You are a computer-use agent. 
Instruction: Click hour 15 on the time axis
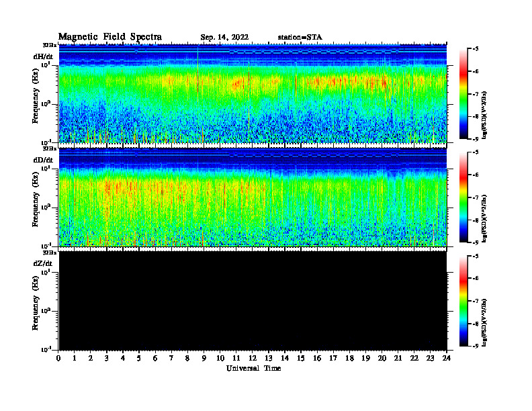click(x=301, y=359)
